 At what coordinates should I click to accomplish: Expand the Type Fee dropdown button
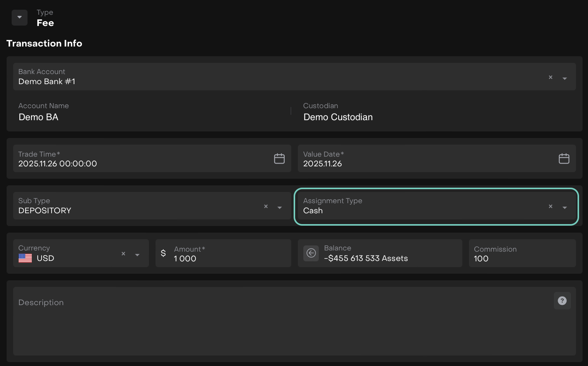(19, 17)
